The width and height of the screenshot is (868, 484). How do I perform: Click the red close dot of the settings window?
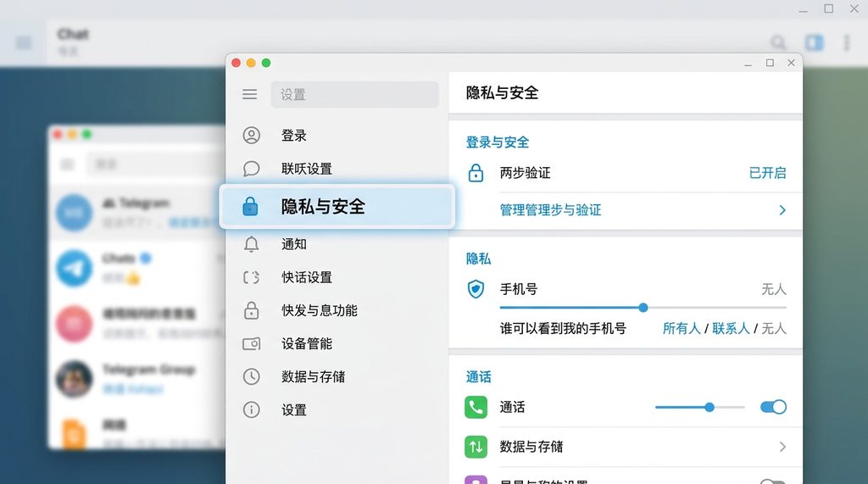coord(236,63)
